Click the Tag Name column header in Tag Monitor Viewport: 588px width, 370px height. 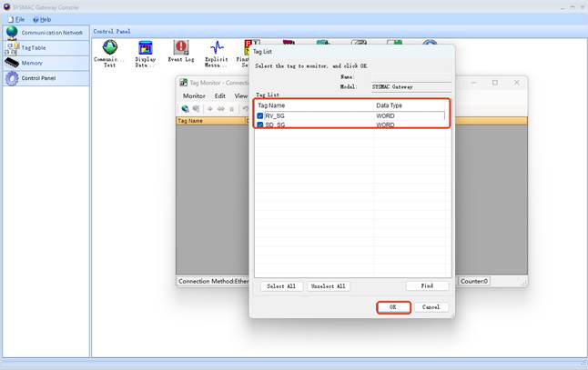click(x=210, y=121)
